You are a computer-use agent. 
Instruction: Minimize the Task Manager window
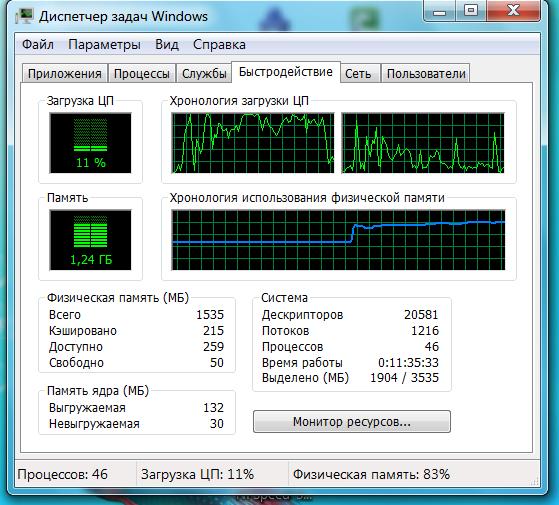[440, 10]
